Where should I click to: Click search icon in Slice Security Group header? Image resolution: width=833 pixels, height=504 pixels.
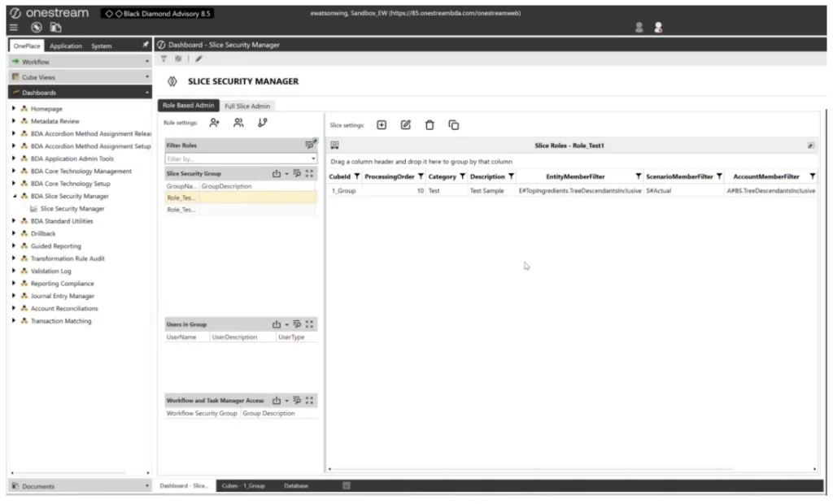(297, 174)
